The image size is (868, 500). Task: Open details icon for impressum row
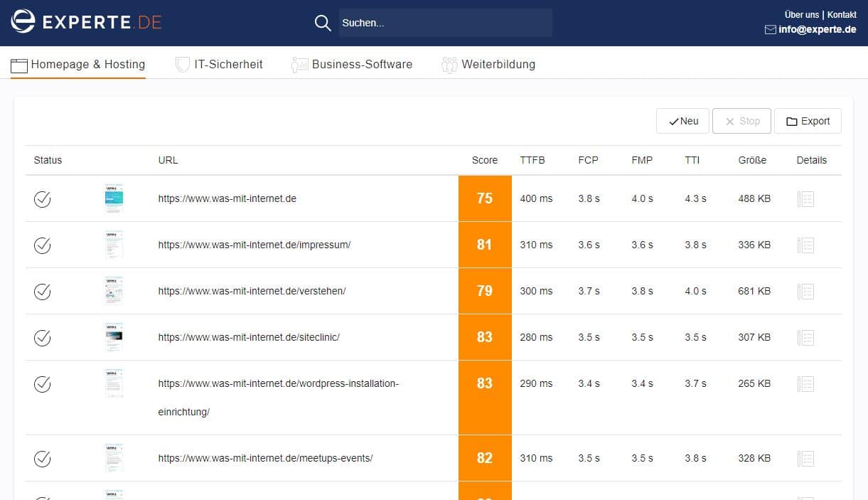[x=805, y=245]
